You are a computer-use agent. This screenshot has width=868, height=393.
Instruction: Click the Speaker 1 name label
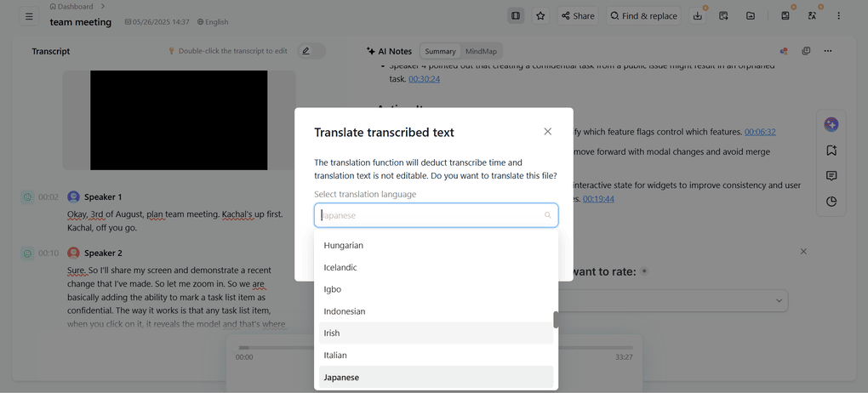pos(103,197)
